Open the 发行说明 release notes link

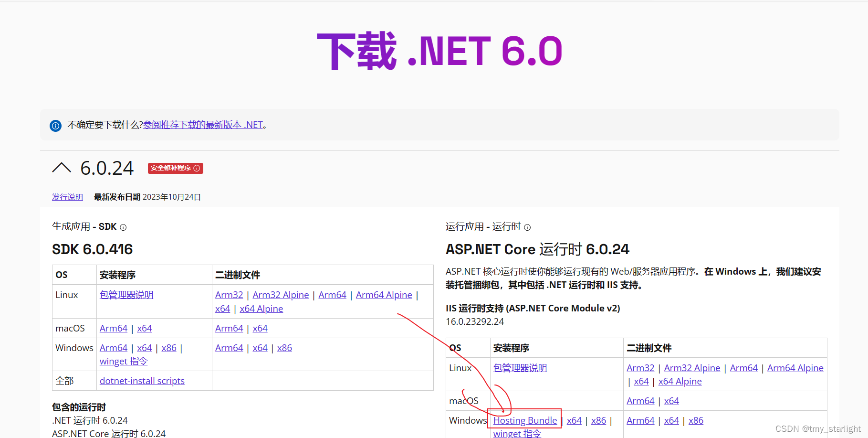(67, 197)
